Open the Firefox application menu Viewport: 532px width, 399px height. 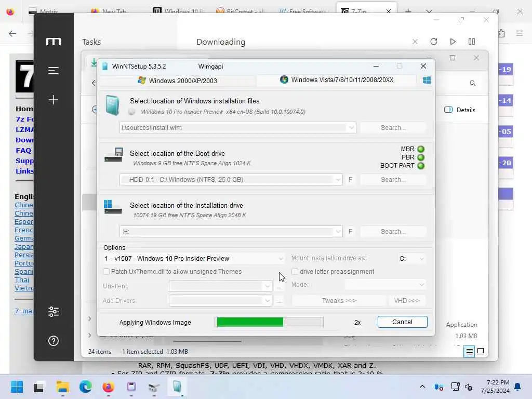point(520,33)
